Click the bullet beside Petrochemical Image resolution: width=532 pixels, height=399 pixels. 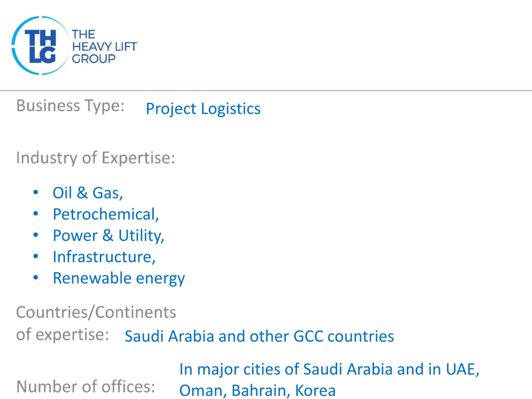(36, 214)
